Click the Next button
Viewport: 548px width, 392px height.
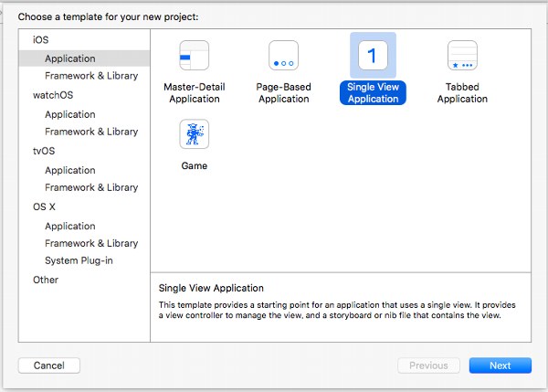(500, 366)
